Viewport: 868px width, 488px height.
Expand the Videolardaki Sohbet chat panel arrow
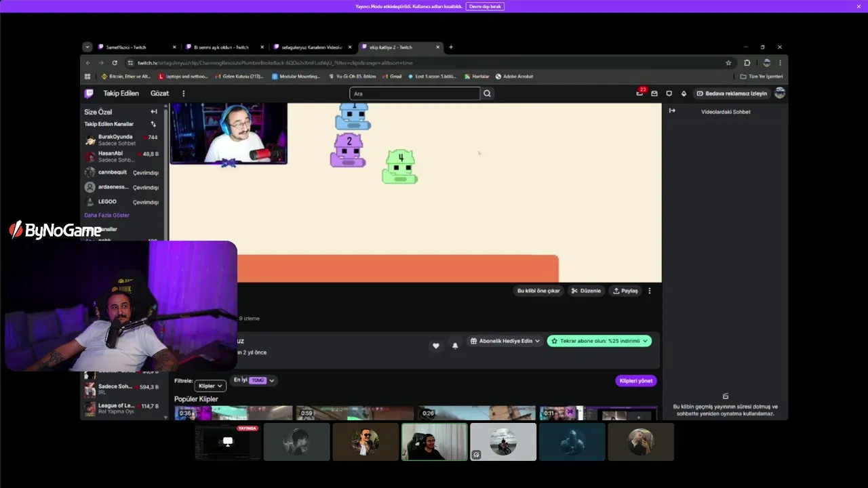(x=672, y=110)
